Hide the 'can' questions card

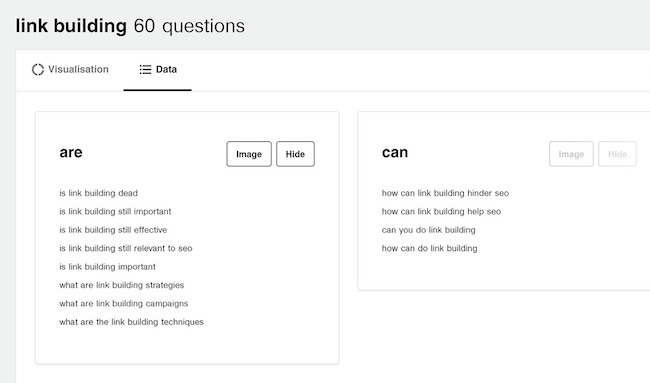click(617, 154)
